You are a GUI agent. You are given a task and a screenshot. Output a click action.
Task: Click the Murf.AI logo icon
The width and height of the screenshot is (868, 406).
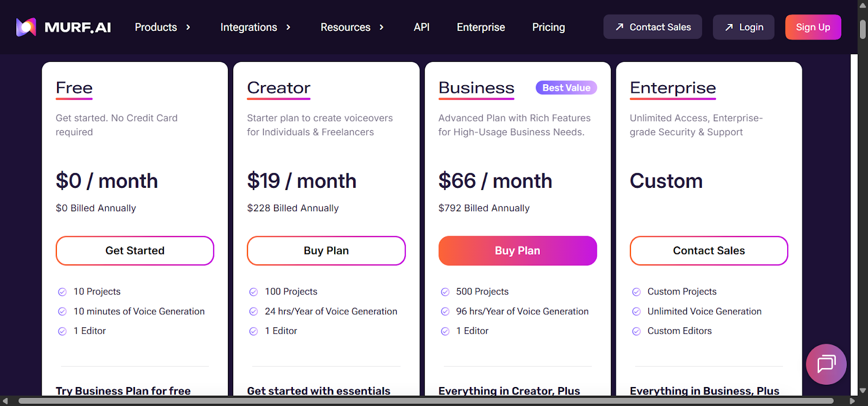26,27
